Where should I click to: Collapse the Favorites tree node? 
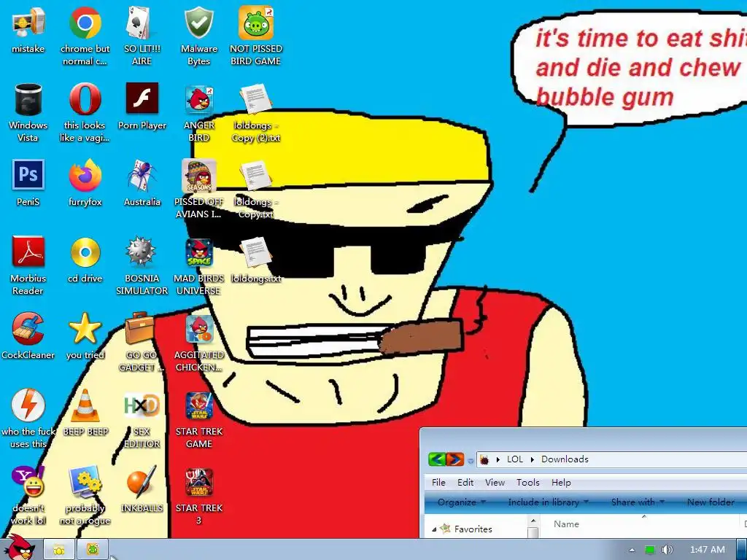[x=434, y=529]
